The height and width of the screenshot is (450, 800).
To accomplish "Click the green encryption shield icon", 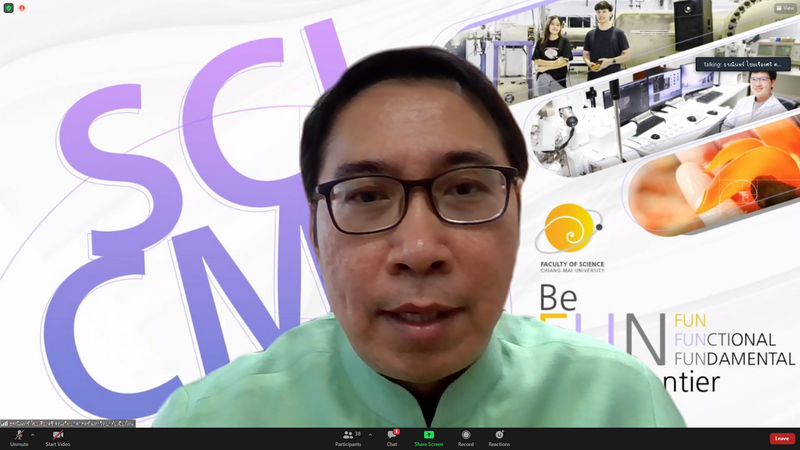I will (x=9, y=8).
